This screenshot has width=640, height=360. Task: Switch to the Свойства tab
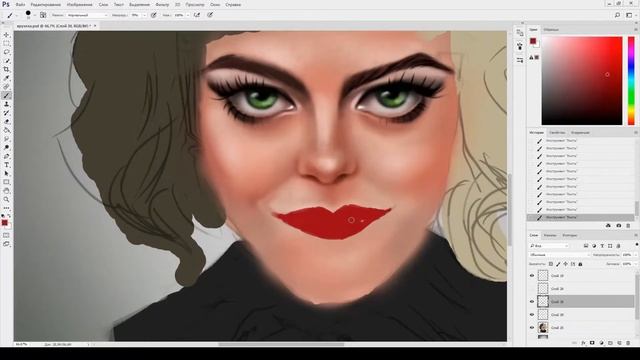point(557,133)
